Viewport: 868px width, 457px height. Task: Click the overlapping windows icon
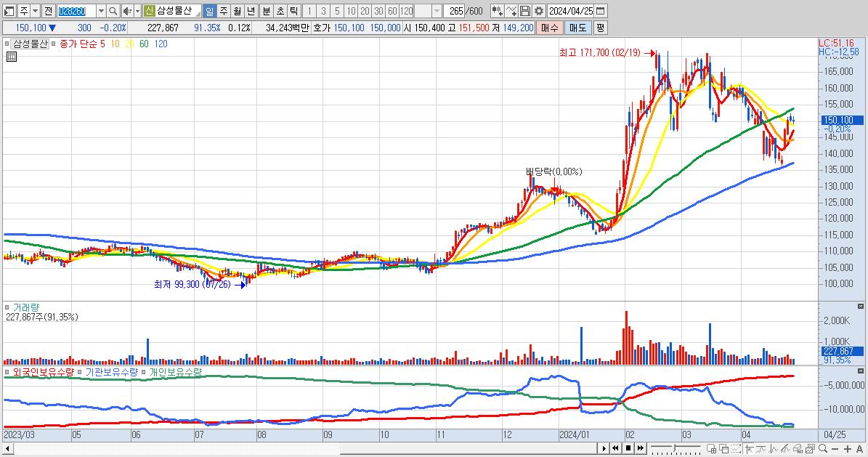pyautogui.click(x=724, y=449)
